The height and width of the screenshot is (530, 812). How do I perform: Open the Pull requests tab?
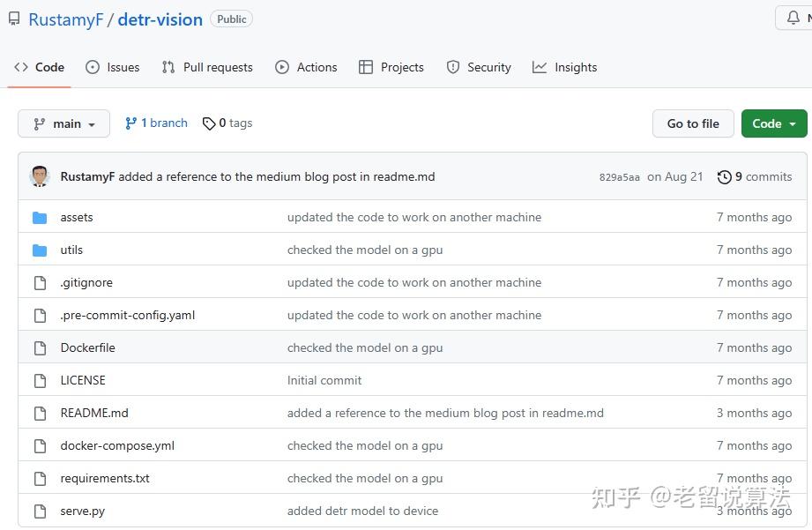(207, 67)
